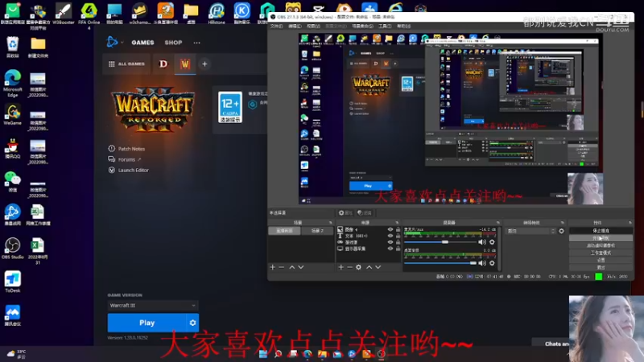Open source properties gear in Sources panel
Screen dimensions: 644x362
click(358, 267)
